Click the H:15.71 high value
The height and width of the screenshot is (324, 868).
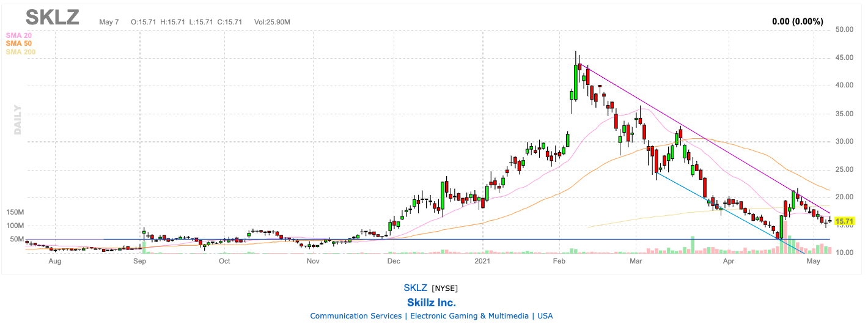click(x=173, y=22)
